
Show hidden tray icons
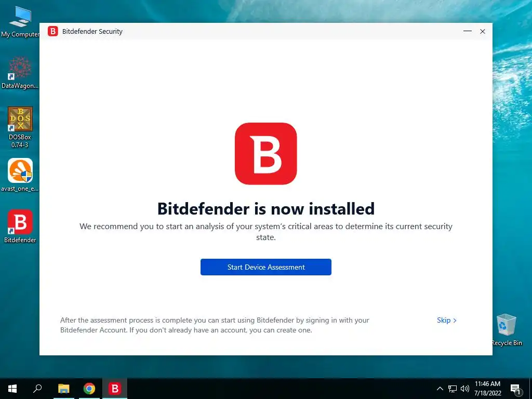(440, 389)
